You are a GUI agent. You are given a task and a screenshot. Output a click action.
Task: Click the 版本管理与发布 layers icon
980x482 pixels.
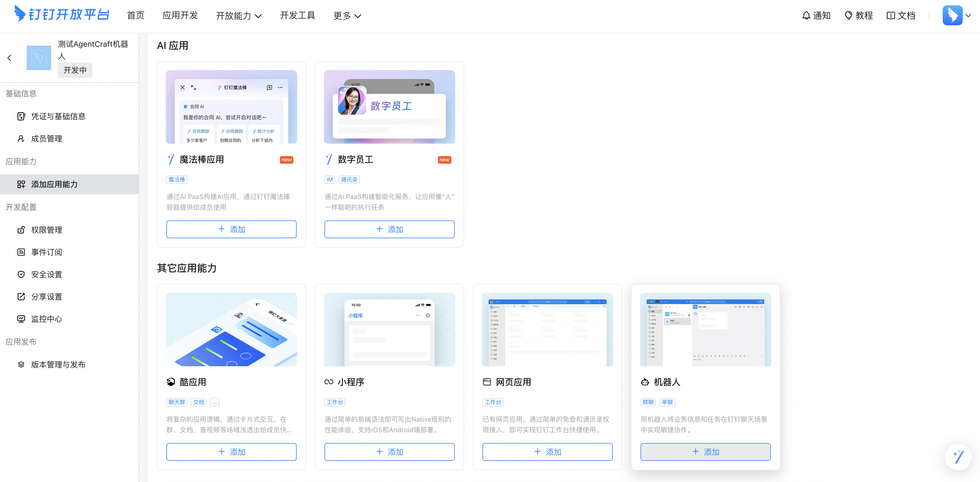[21, 365]
